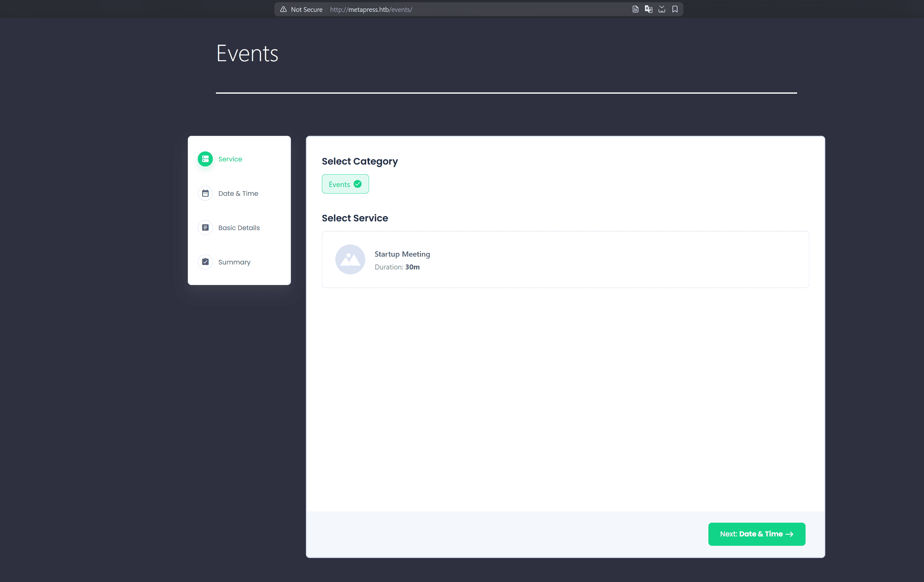Switch to the Summary step
Image resolution: width=924 pixels, height=582 pixels.
(x=234, y=261)
